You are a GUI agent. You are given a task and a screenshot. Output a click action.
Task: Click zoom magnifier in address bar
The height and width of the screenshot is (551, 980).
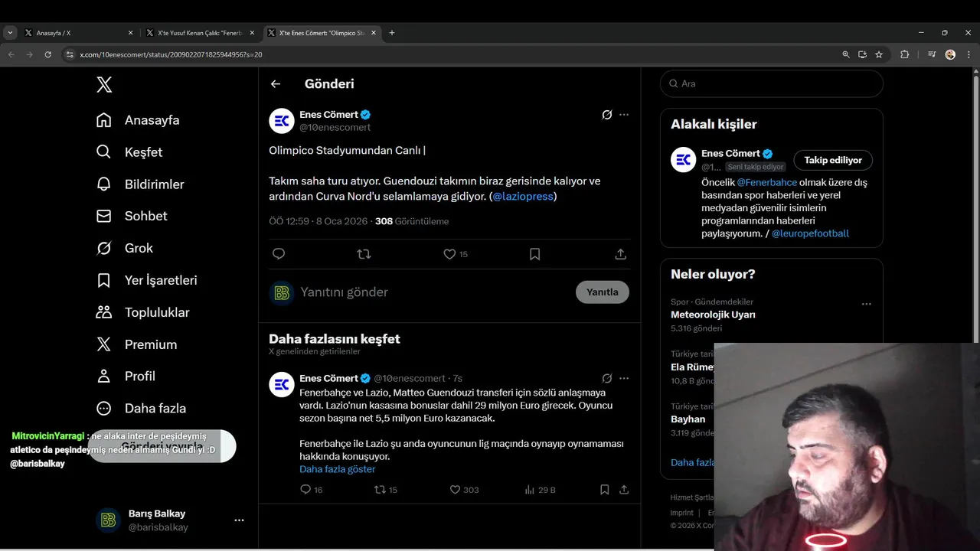click(x=846, y=54)
